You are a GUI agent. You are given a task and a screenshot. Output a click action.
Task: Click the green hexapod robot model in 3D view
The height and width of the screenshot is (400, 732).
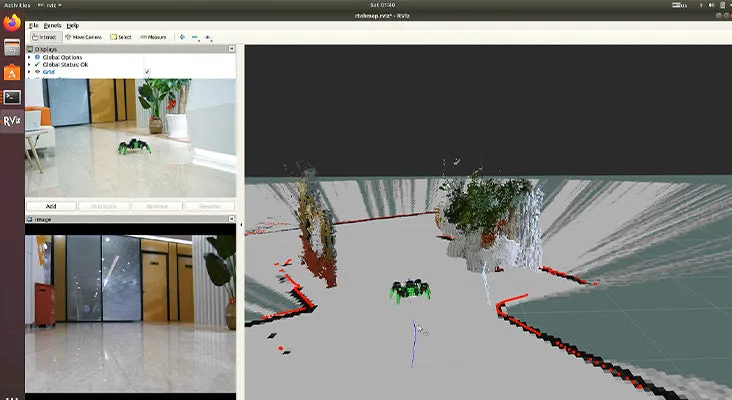410,290
